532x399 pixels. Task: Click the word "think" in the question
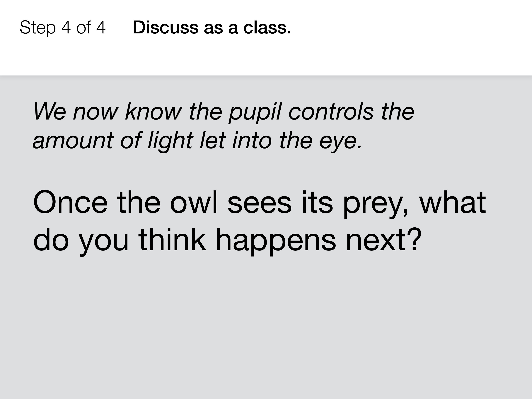click(x=172, y=239)
